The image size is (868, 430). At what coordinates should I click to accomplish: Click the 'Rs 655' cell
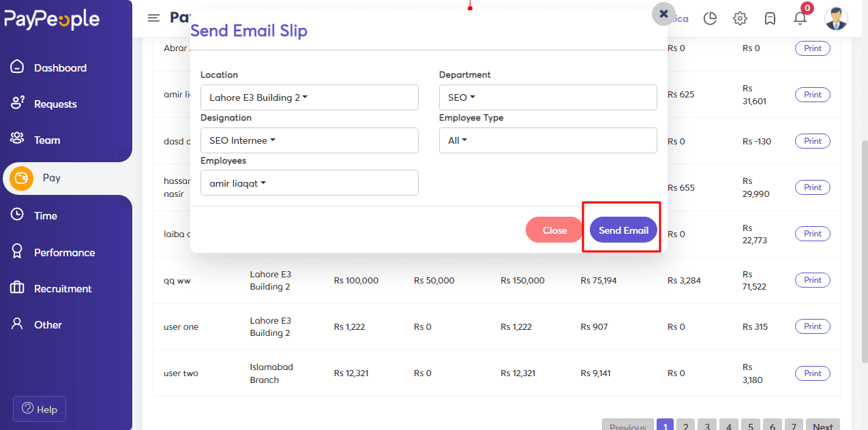[681, 187]
